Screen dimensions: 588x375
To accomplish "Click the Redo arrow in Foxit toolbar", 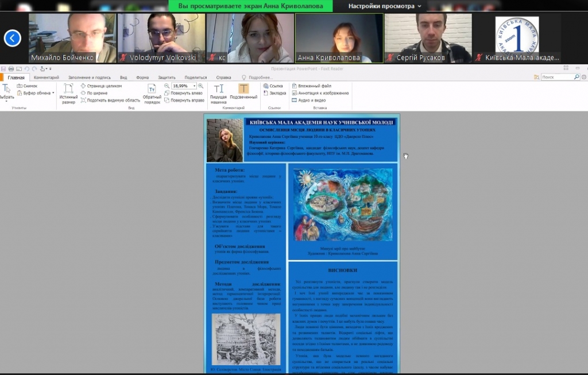I will [x=34, y=68].
